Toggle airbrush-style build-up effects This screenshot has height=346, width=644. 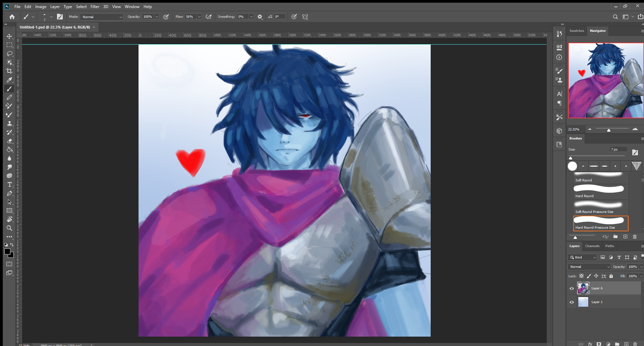[x=209, y=17]
